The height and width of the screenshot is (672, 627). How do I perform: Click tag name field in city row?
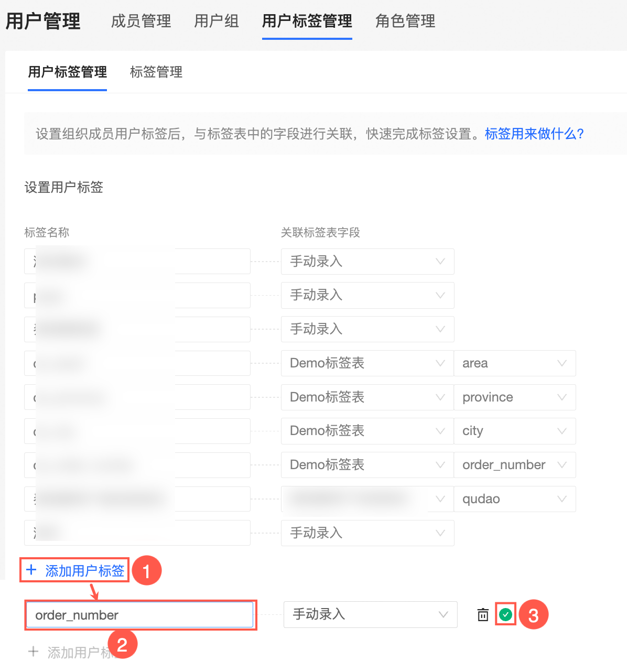tap(137, 431)
